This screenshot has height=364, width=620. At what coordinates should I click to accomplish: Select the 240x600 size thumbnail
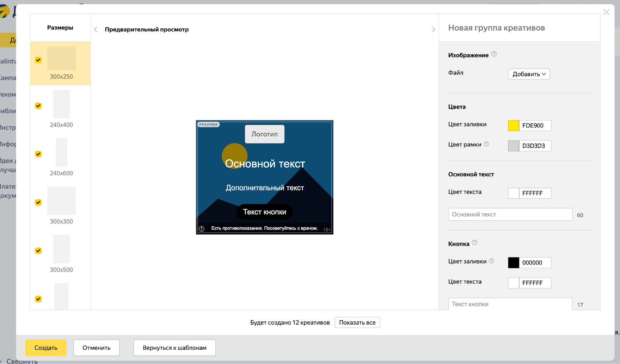pyautogui.click(x=61, y=153)
